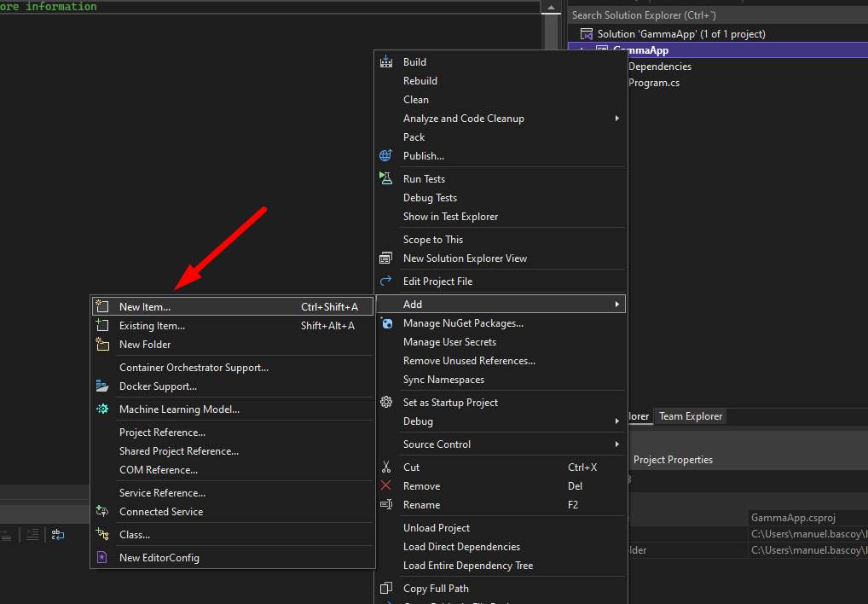Click the Run Tests flask icon
868x604 pixels.
tap(386, 179)
